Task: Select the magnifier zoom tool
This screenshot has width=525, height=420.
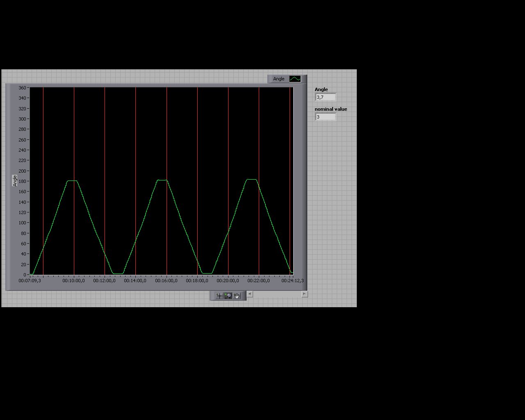Action: point(228,296)
